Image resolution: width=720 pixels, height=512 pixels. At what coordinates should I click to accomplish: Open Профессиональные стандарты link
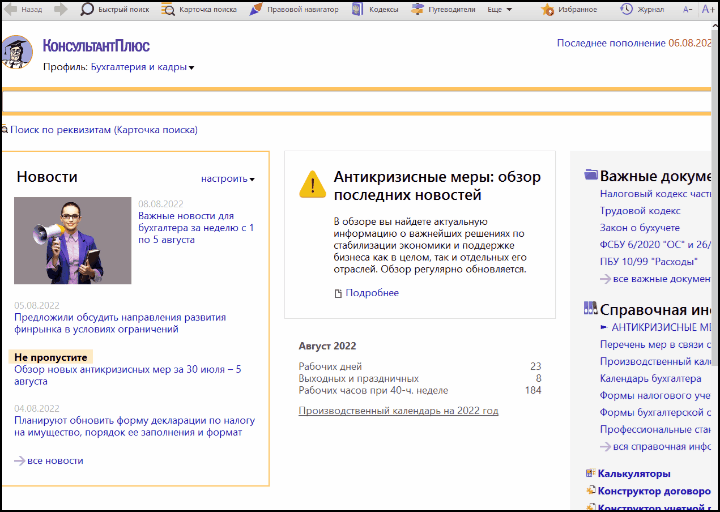tap(655, 429)
